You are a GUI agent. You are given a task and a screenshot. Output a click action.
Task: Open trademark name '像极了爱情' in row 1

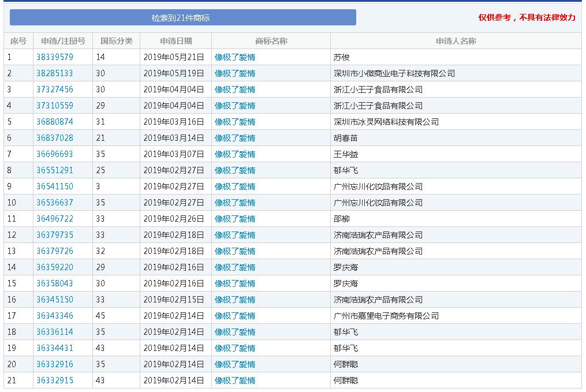click(x=235, y=57)
